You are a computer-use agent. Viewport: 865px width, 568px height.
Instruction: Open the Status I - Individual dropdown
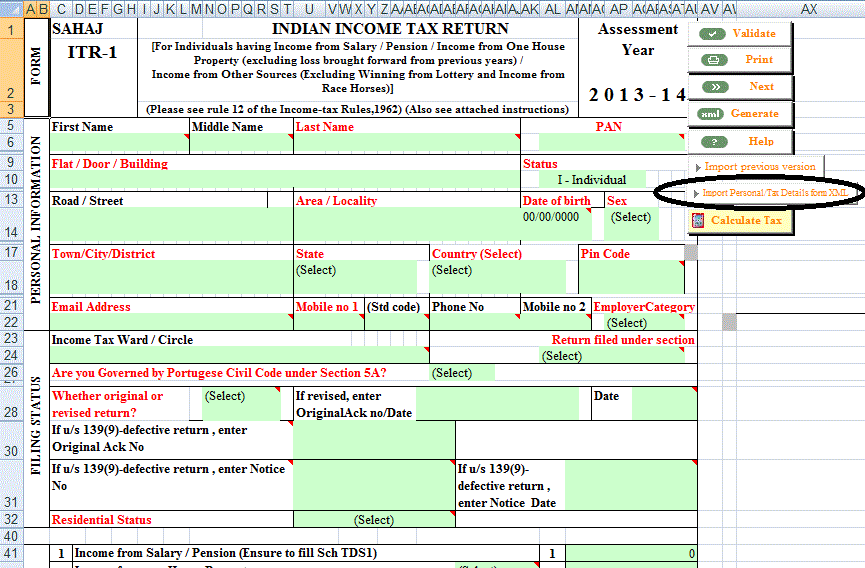[592, 180]
